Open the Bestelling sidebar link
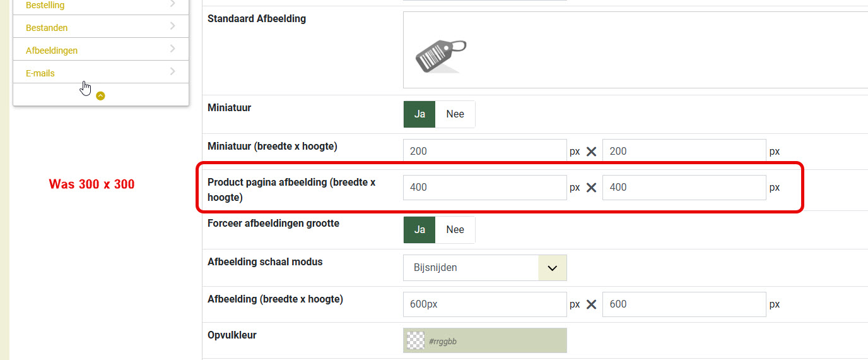 tap(45, 5)
